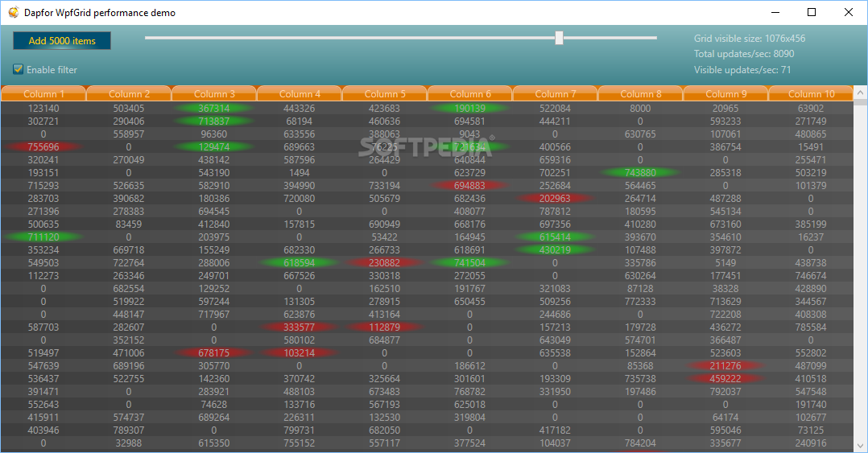This screenshot has width=868, height=453.
Task: Select green cell 713837
Action: (x=214, y=121)
